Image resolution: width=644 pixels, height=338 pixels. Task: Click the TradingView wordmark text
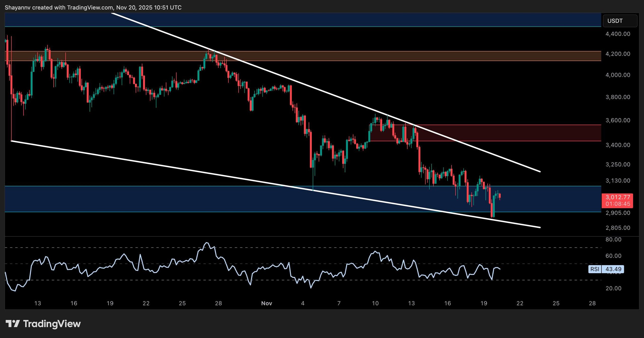(x=52, y=324)
